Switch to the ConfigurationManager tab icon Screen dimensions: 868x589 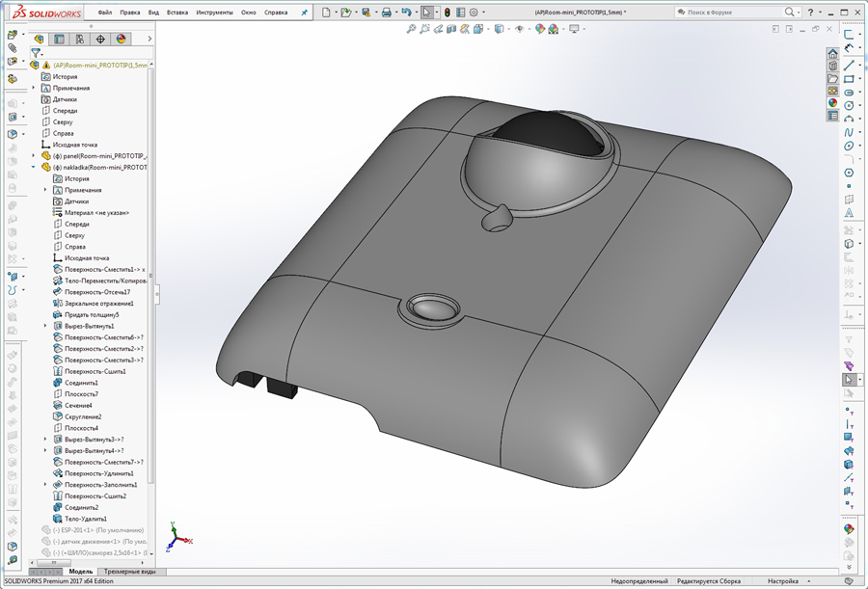79,40
